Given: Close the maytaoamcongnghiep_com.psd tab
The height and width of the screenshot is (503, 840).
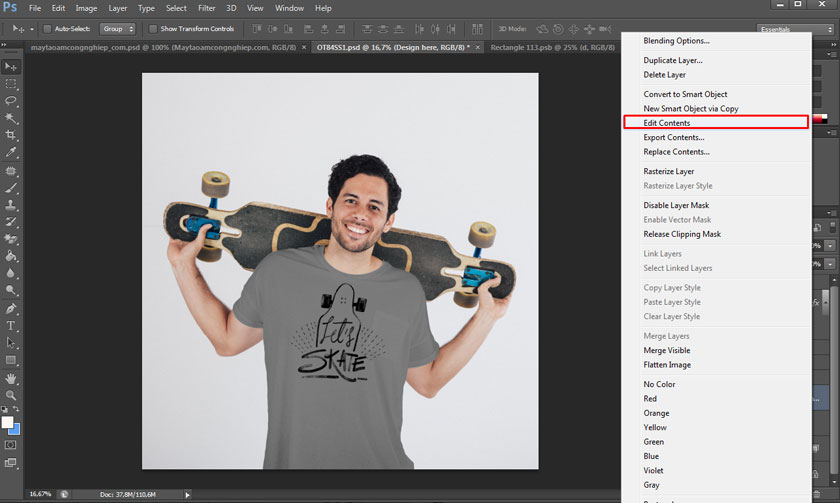Looking at the screenshot, I should (x=304, y=48).
